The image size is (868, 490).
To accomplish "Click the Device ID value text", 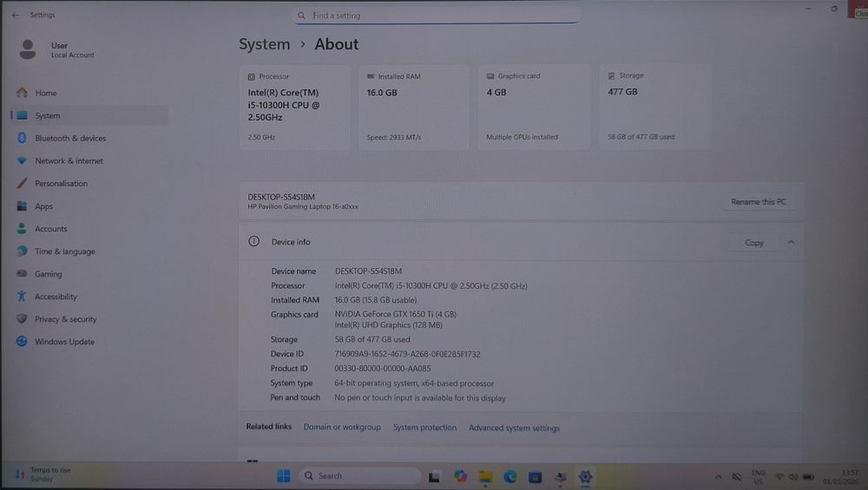I will coord(407,354).
